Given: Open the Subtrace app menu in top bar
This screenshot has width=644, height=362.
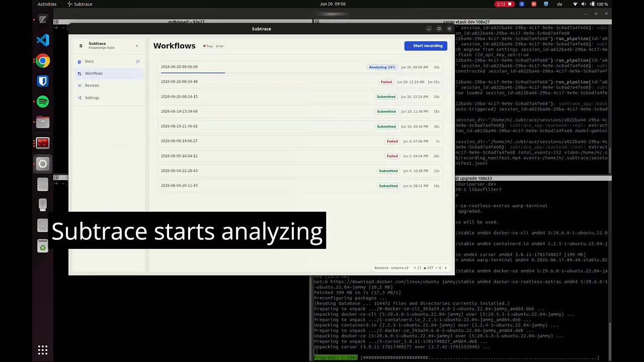Looking at the screenshot, I should coord(80,4).
